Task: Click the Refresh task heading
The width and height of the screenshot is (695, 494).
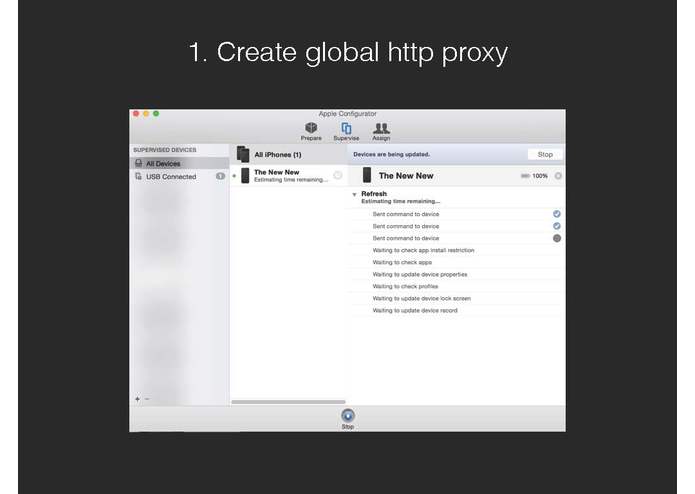Action: tap(374, 194)
